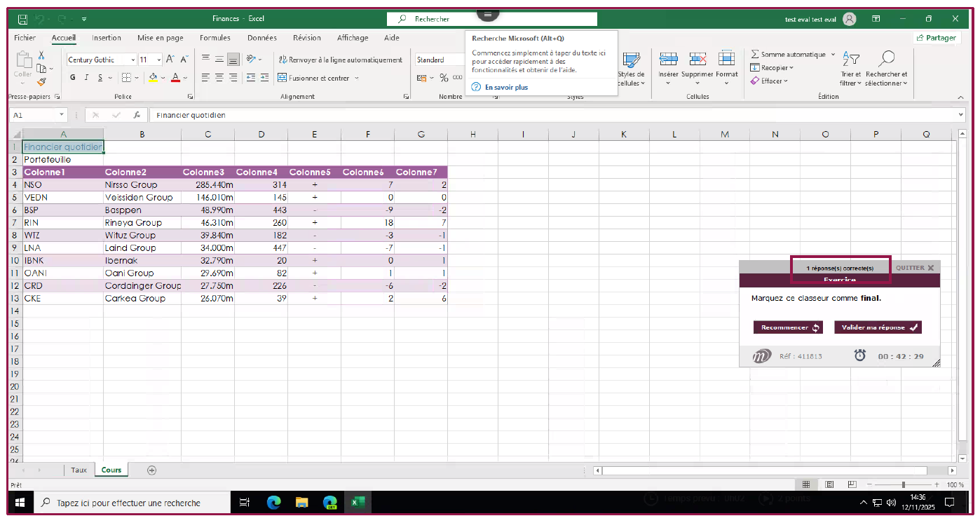Open the font size dropdown
Screen dimensions: 980x523
pos(159,60)
